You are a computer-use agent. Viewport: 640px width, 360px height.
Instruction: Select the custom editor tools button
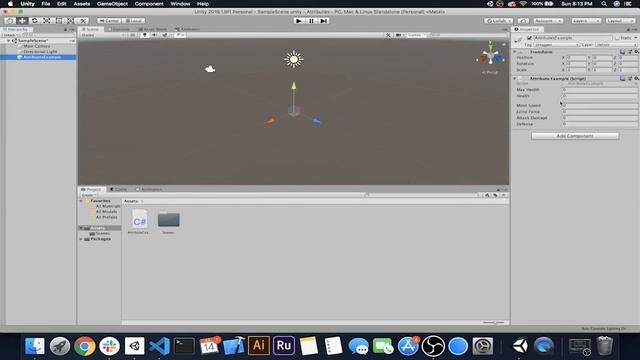pos(83,20)
